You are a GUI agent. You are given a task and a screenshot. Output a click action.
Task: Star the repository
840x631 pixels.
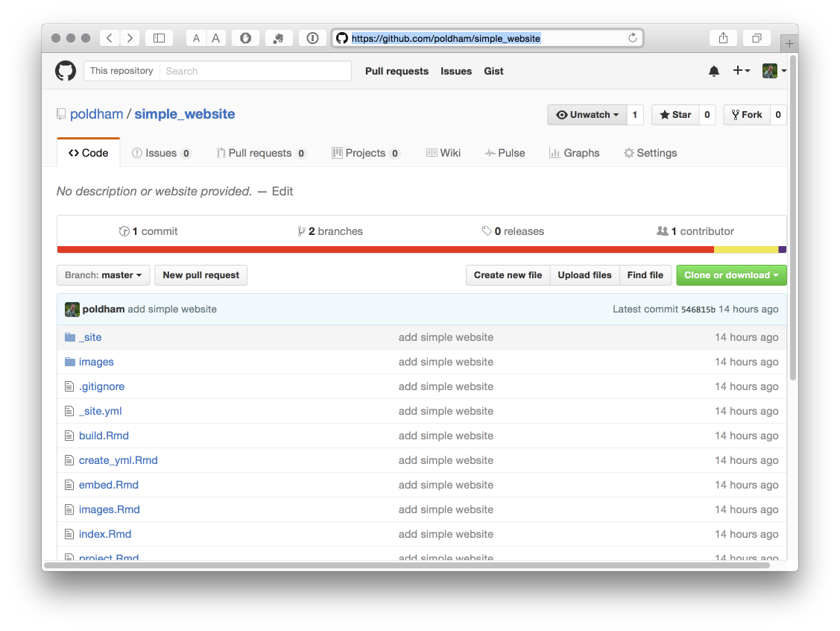click(x=675, y=115)
